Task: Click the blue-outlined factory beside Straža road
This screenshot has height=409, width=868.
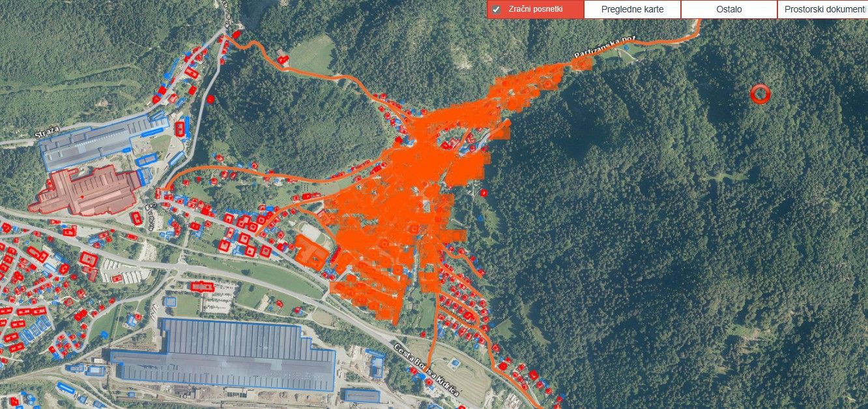Action: tap(98, 140)
